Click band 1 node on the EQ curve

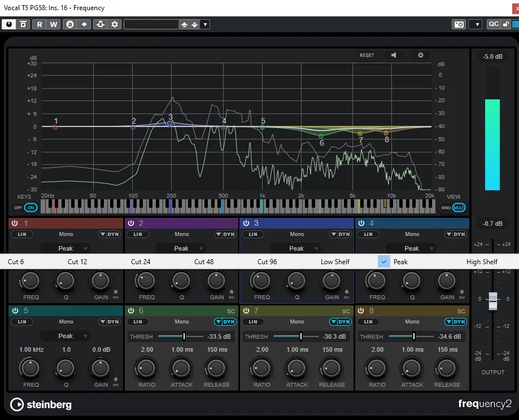[55, 127]
